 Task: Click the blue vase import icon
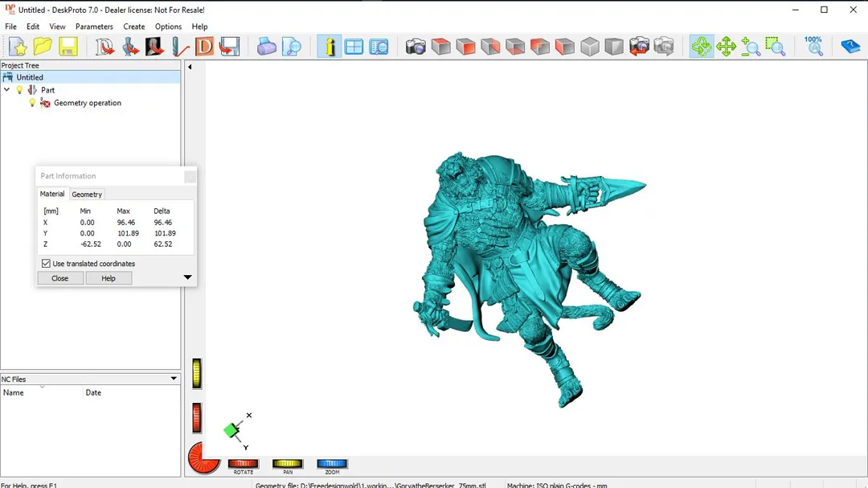pos(130,47)
